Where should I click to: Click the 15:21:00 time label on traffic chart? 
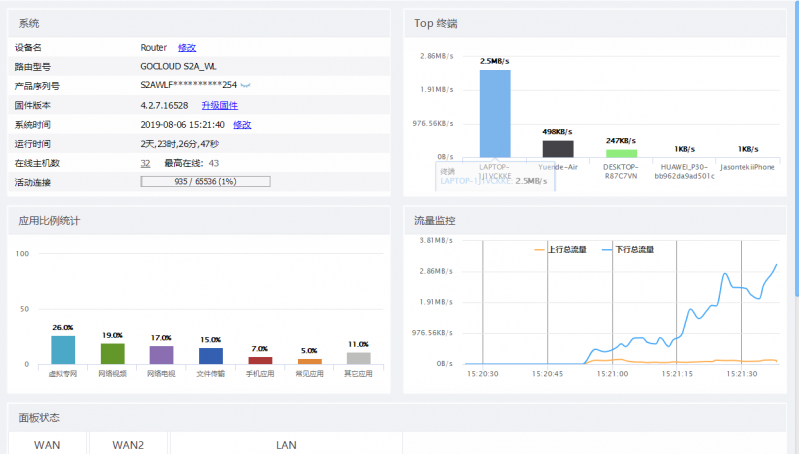612,373
